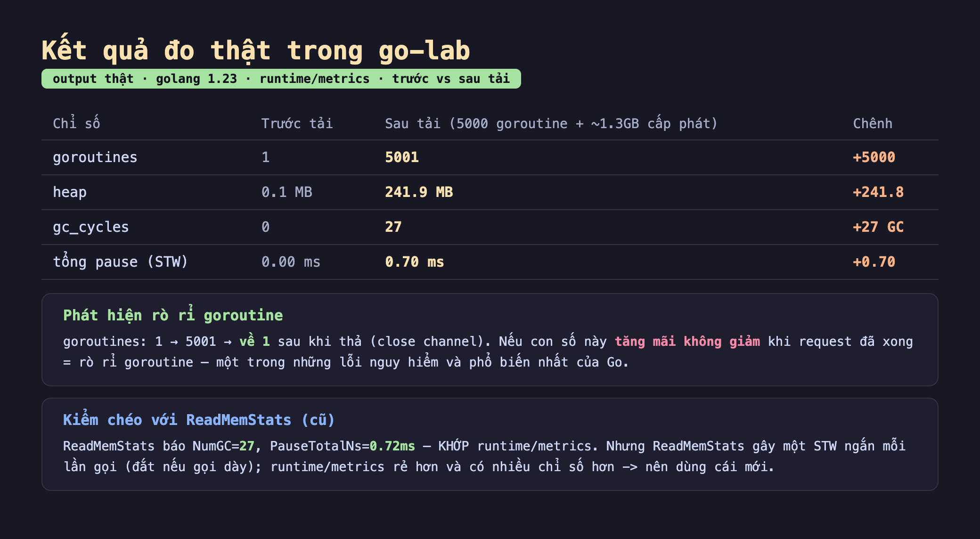980x539 pixels.
Task: Click the 'PauseTotalNs=0.72ms' value
Action: [343, 446]
